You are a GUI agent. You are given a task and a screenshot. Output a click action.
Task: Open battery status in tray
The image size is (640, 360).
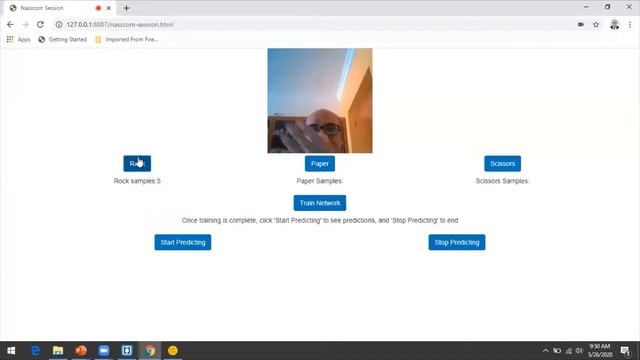pyautogui.click(x=557, y=351)
